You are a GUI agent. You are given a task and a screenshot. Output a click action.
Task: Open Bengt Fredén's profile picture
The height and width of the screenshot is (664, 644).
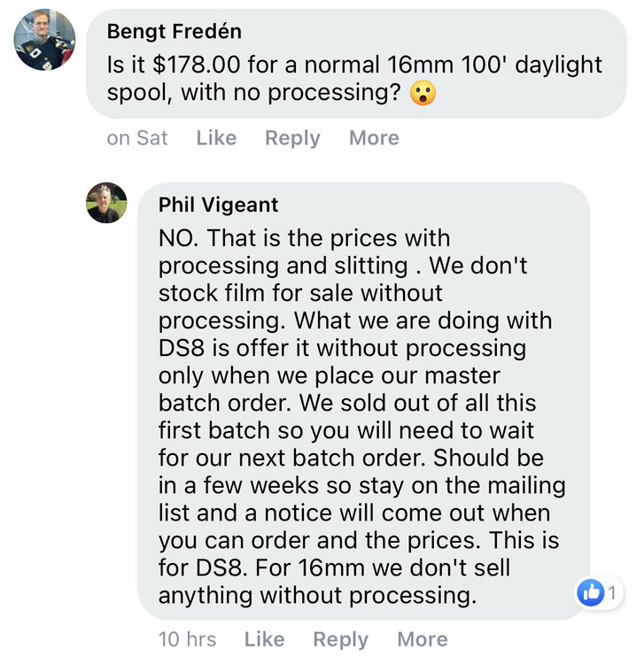tap(44, 40)
